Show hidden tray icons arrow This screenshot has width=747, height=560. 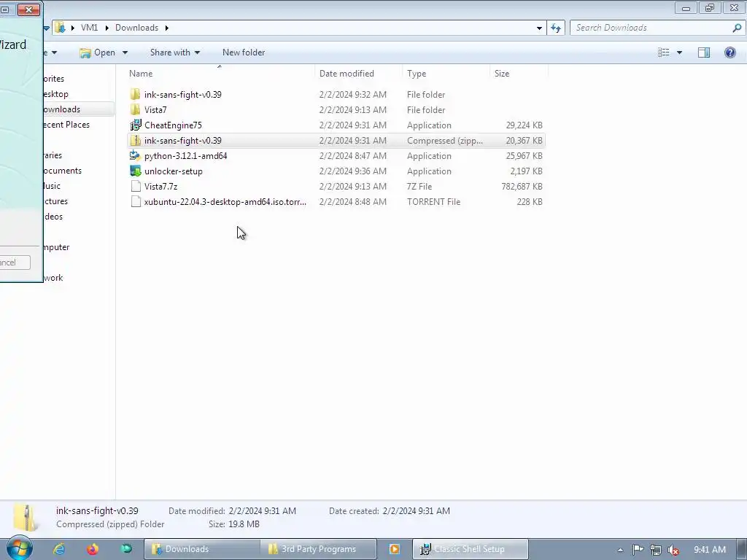(x=620, y=550)
